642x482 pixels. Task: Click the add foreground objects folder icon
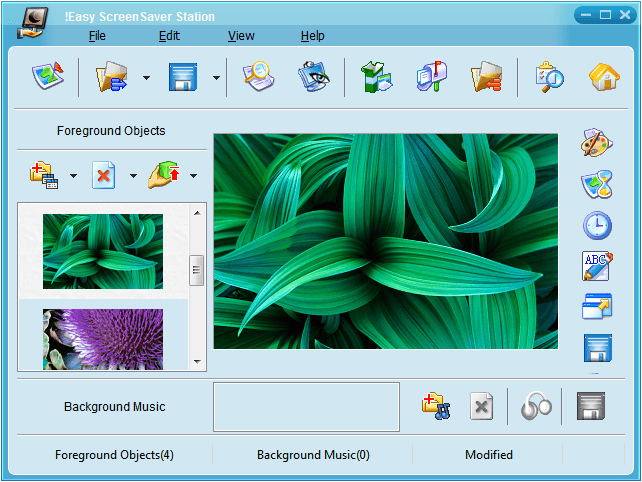pyautogui.click(x=44, y=175)
